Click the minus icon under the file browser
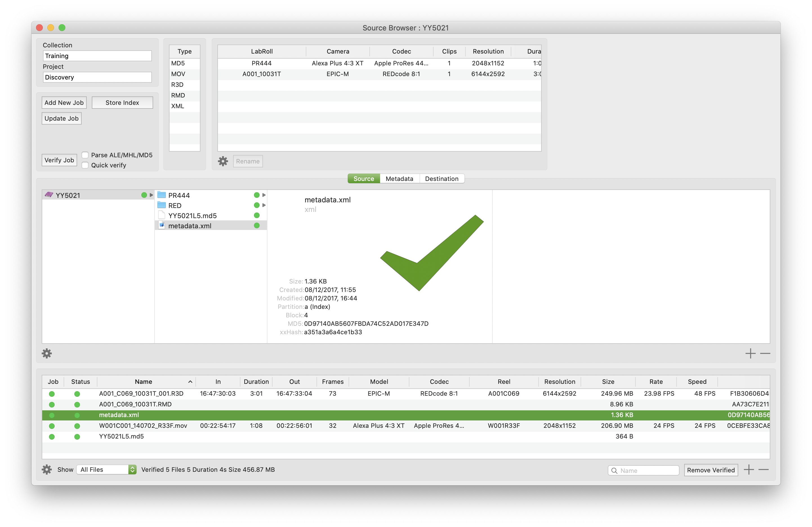The image size is (812, 527). (765, 353)
